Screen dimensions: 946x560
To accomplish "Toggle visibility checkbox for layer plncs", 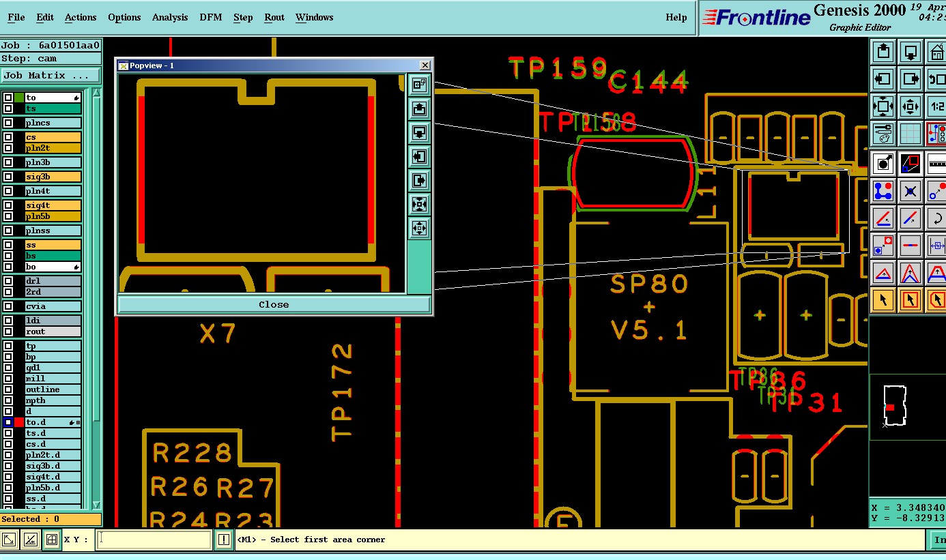I will 8,123.
